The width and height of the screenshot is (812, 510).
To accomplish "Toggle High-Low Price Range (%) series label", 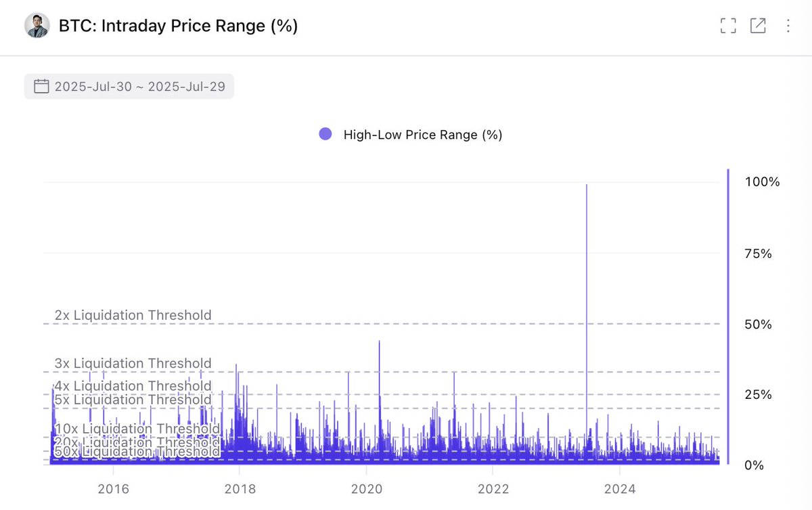I will [x=423, y=134].
